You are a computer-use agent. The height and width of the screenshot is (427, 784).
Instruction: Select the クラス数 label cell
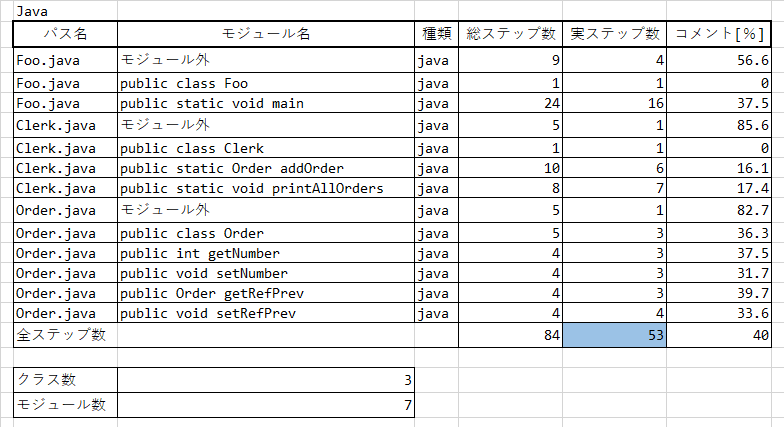(x=66, y=380)
